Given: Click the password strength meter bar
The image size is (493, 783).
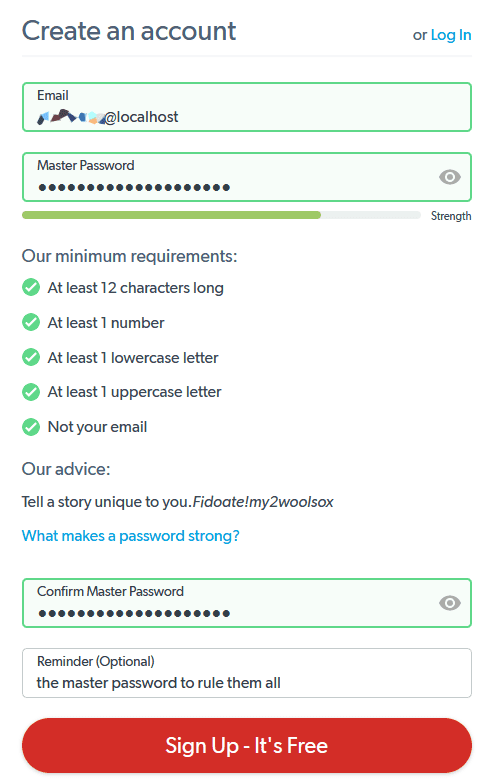Looking at the screenshot, I should (x=221, y=215).
